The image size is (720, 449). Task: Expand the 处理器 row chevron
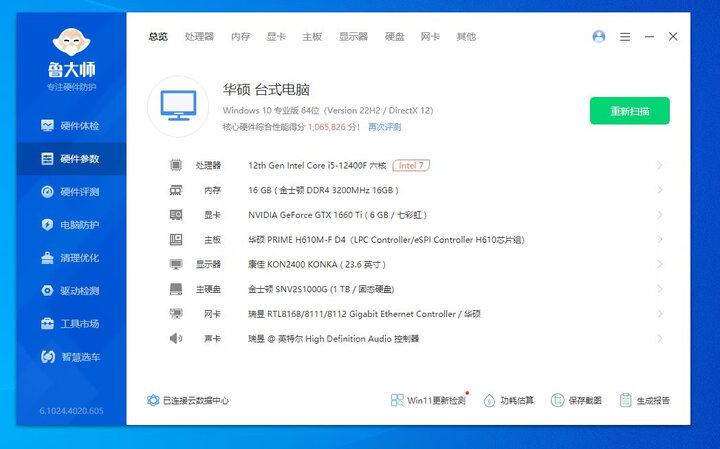pyautogui.click(x=660, y=165)
